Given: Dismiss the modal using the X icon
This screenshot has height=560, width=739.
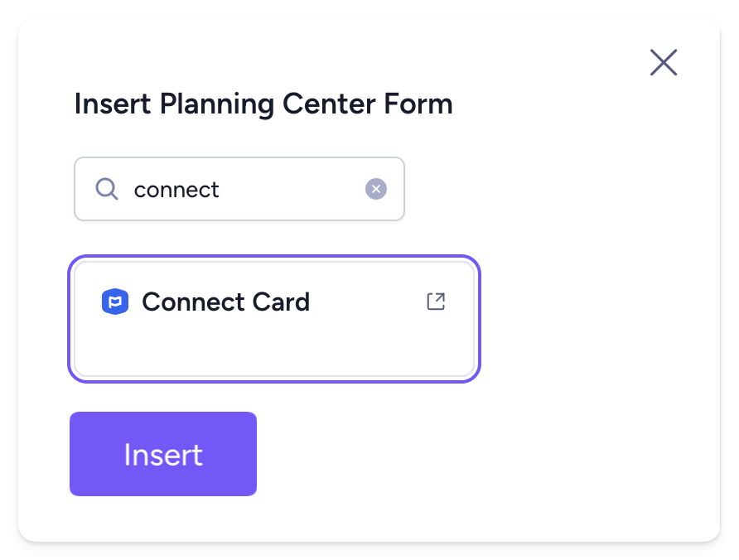Looking at the screenshot, I should coord(664,62).
